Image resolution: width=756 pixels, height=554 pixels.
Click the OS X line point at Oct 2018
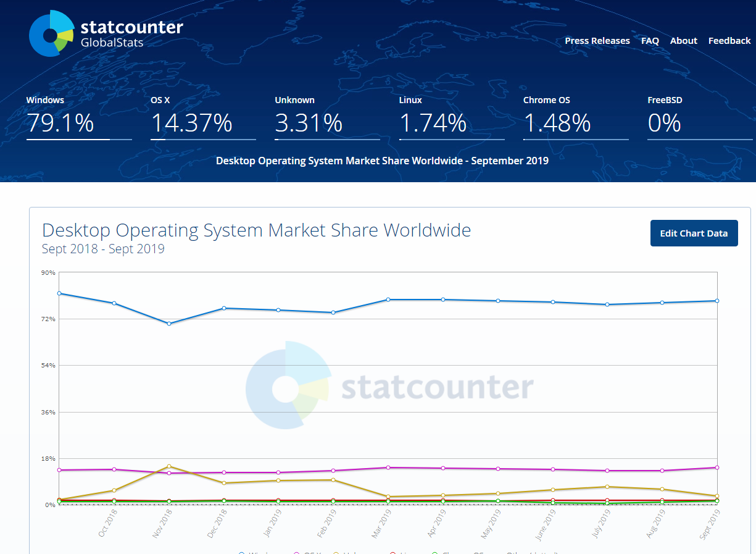point(114,469)
